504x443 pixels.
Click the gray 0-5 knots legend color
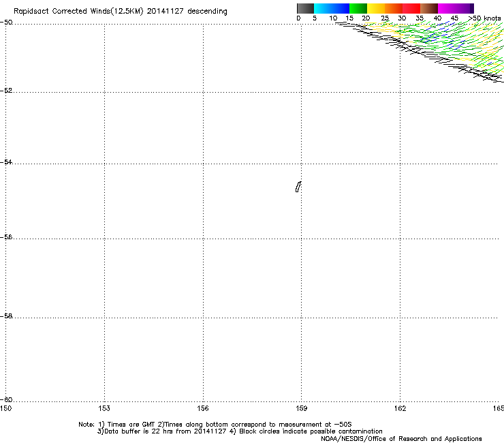pyautogui.click(x=305, y=8)
